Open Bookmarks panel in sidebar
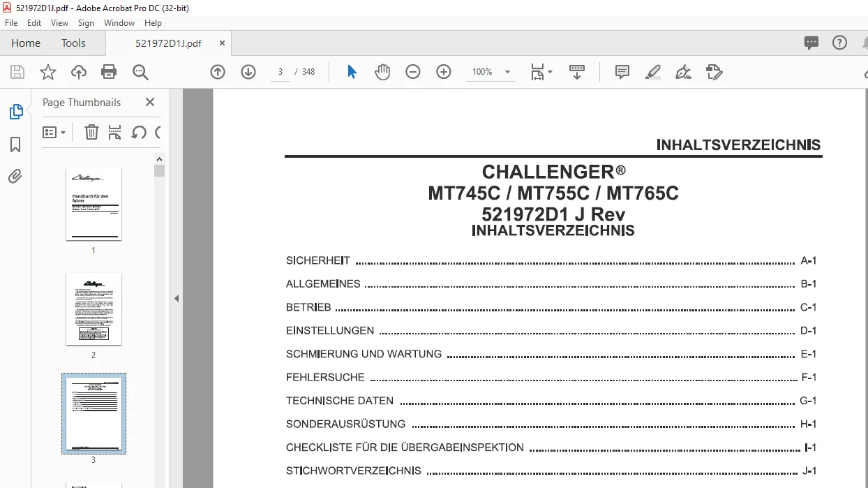 pyautogui.click(x=15, y=145)
